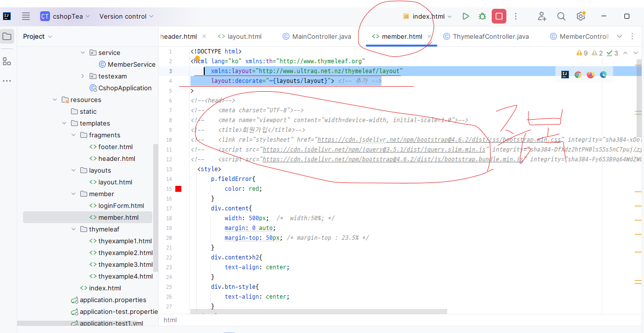The width and height of the screenshot is (644, 333).
Task: Open the main hamburger menu
Action: [26, 16]
